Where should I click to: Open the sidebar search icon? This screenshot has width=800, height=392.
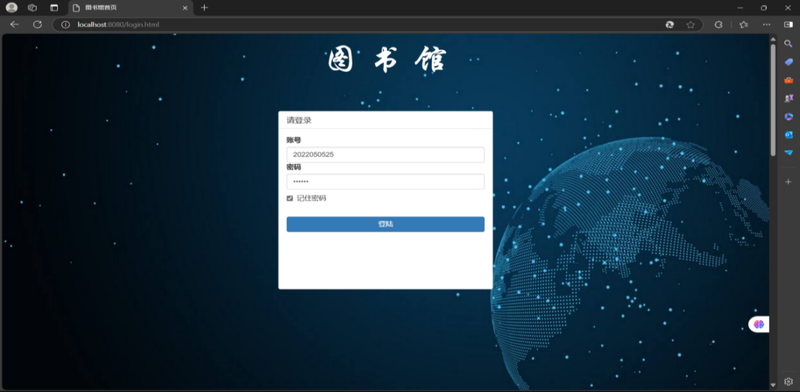(788, 44)
